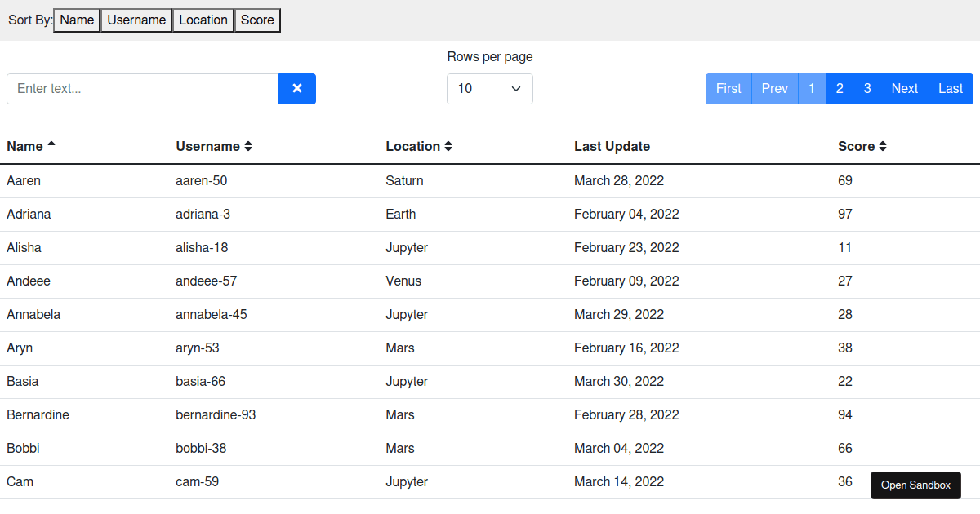Click the Location column sort arrows icon

coord(448,147)
